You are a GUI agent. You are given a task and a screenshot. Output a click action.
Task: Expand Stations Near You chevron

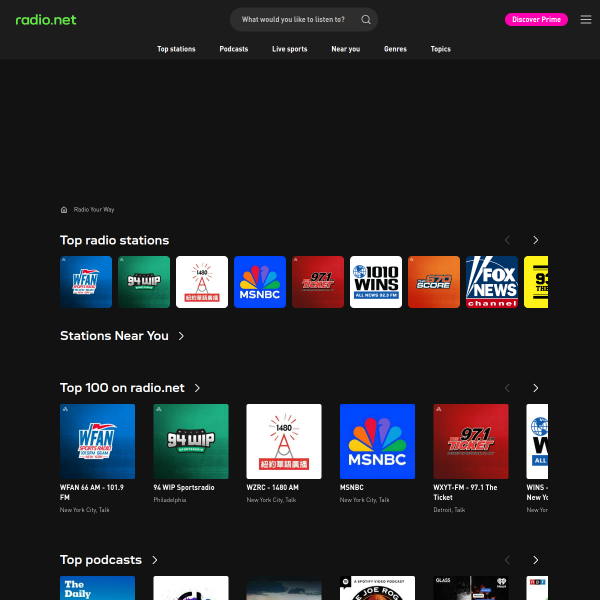click(x=181, y=336)
